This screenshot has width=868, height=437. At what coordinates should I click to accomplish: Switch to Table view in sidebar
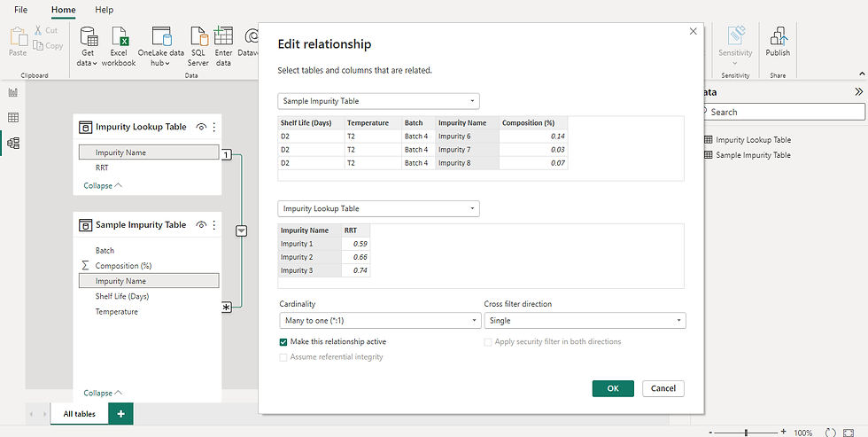pos(12,117)
